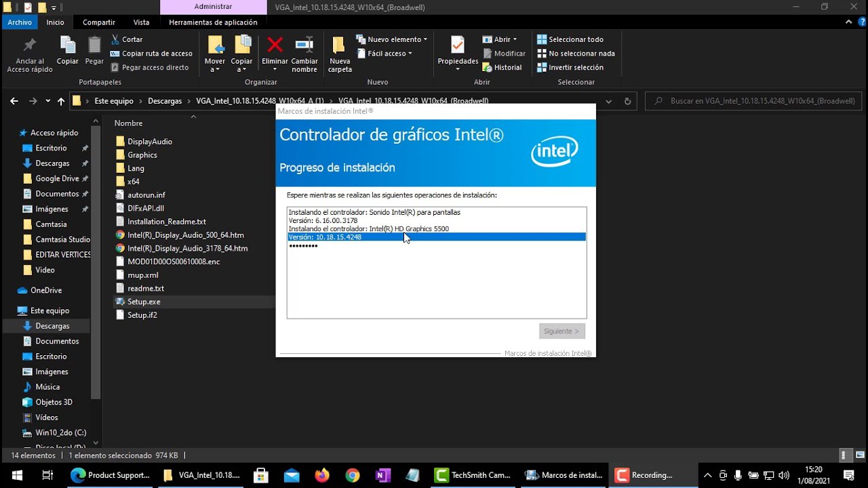Sort by Nombre column header
Screen dimensions: 868x488
pyautogui.click(x=128, y=123)
